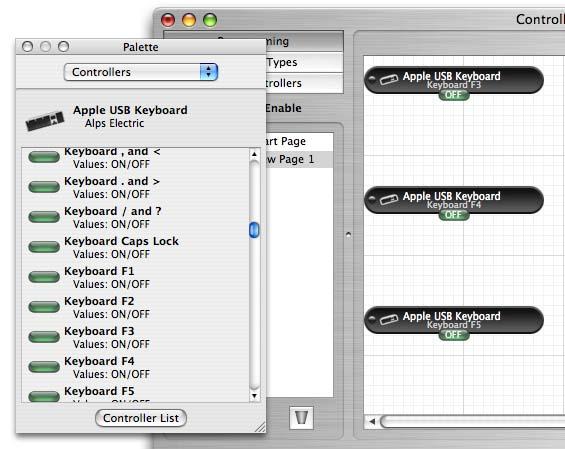Click the 'Keyboard . and >' entry text
This screenshot has width=565, height=449.
click(112, 181)
